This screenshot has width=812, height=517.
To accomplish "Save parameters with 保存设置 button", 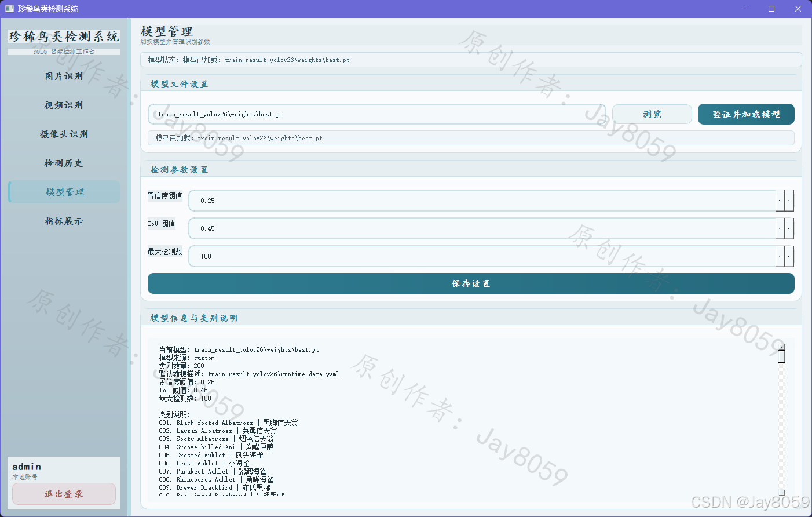I will click(471, 283).
